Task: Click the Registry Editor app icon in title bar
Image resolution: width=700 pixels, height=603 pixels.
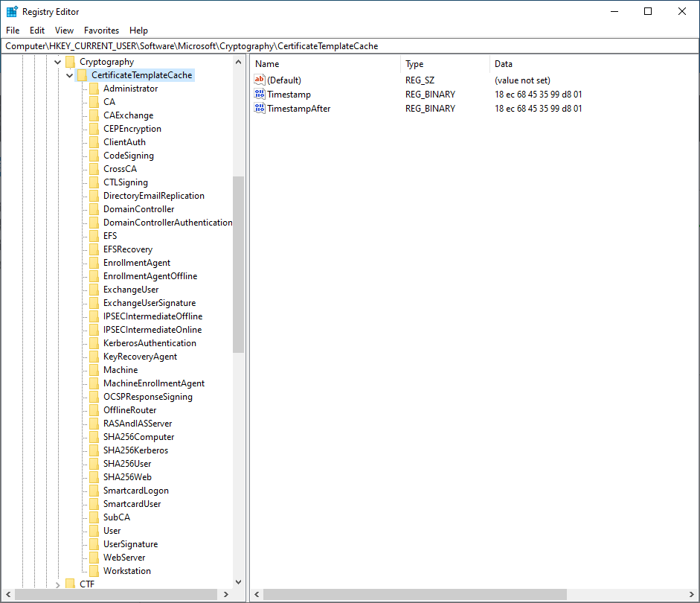Action: pyautogui.click(x=12, y=12)
